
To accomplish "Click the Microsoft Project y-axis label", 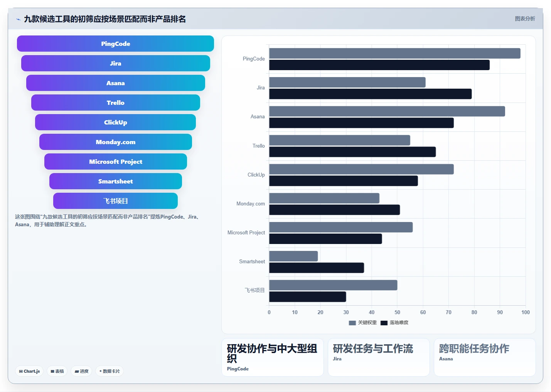I will click(x=246, y=233).
